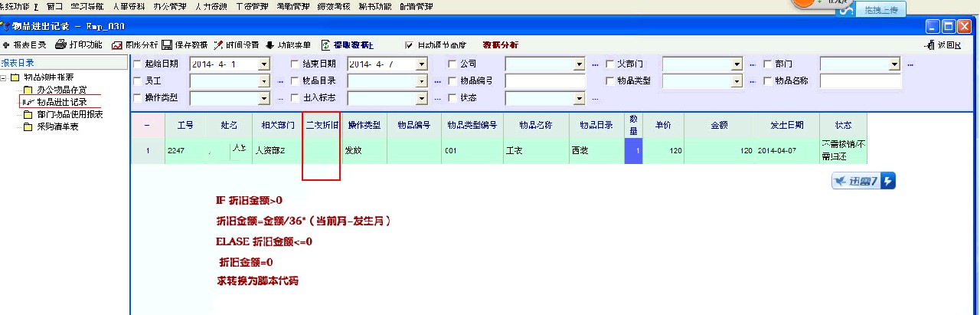The height and width of the screenshot is (315, 980).
Task: Open 时间设置 time settings
Action: pyautogui.click(x=219, y=45)
